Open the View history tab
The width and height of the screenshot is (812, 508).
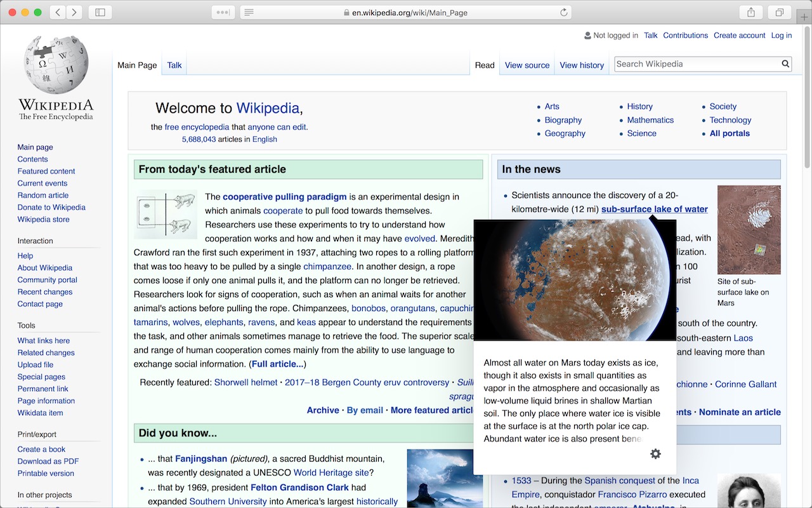pyautogui.click(x=581, y=65)
